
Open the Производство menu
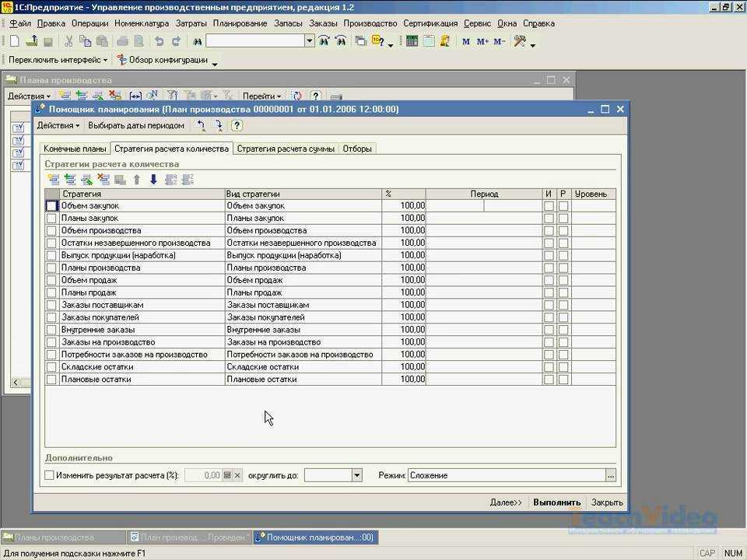click(370, 23)
